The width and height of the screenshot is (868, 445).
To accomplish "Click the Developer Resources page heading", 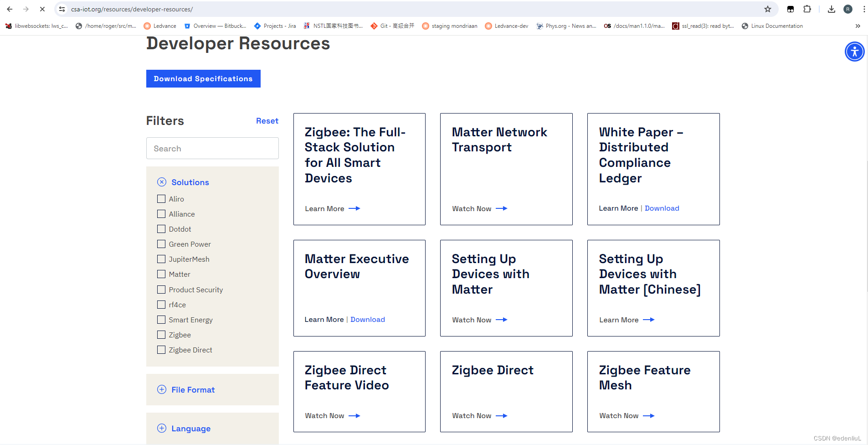I will pos(238,43).
